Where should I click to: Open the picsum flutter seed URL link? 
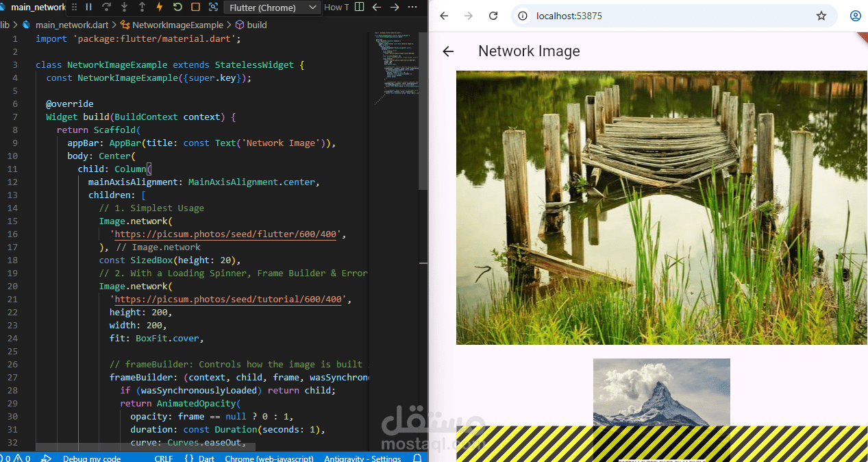(226, 234)
